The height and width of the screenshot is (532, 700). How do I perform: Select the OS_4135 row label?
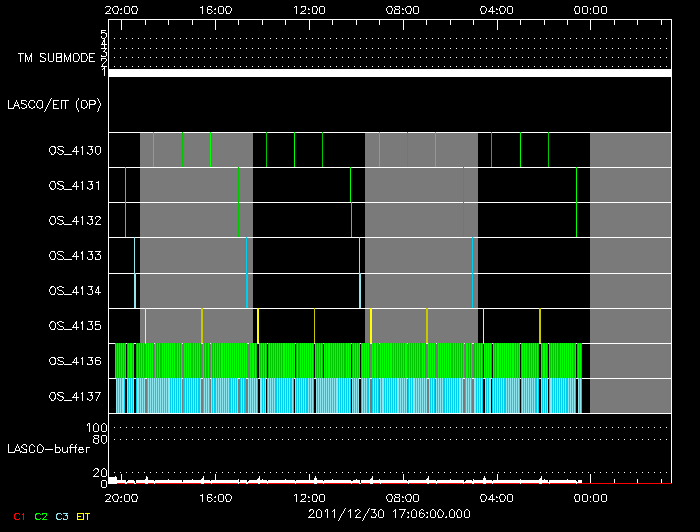[74, 326]
